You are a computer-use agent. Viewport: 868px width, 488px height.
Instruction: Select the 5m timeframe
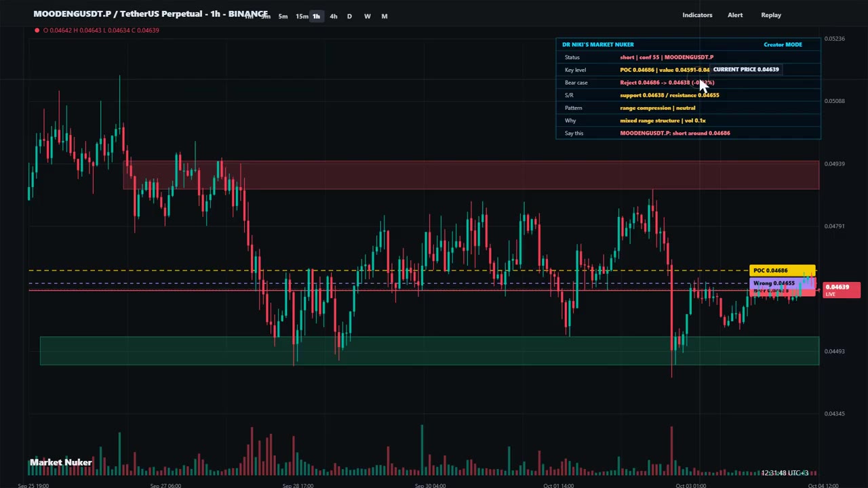point(283,16)
